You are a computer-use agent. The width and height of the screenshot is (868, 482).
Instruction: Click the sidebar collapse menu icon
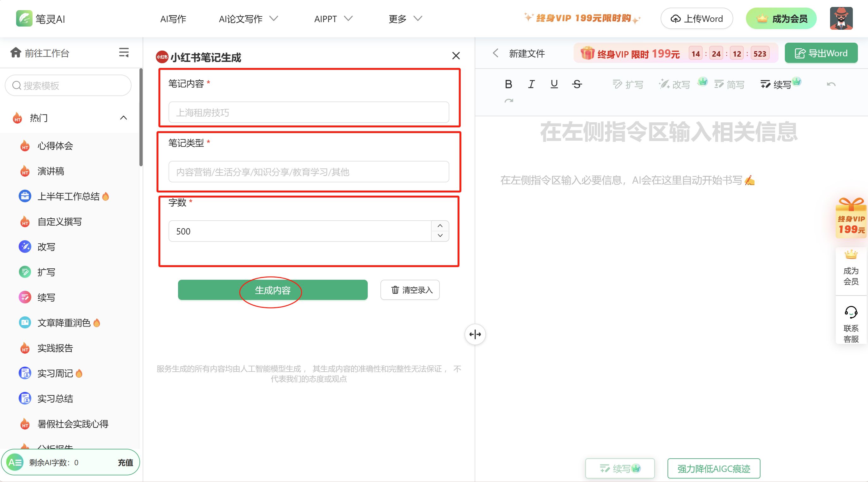[124, 52]
